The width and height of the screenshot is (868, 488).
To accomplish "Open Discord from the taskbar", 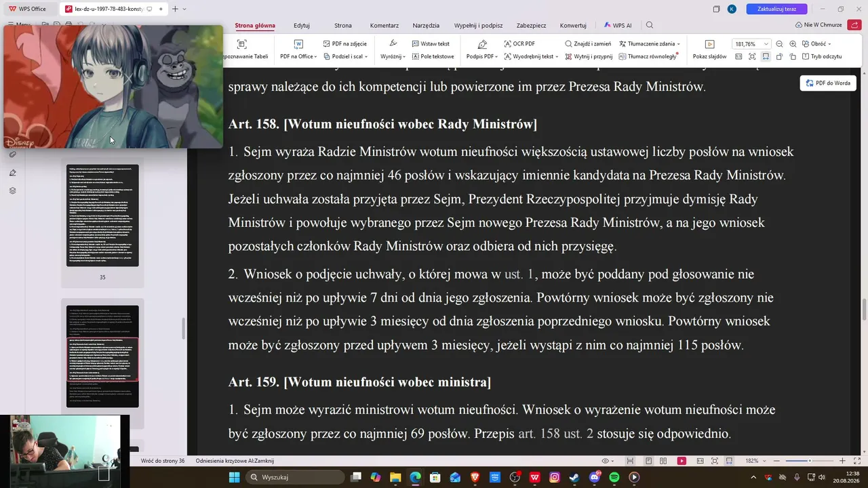I will click(595, 477).
